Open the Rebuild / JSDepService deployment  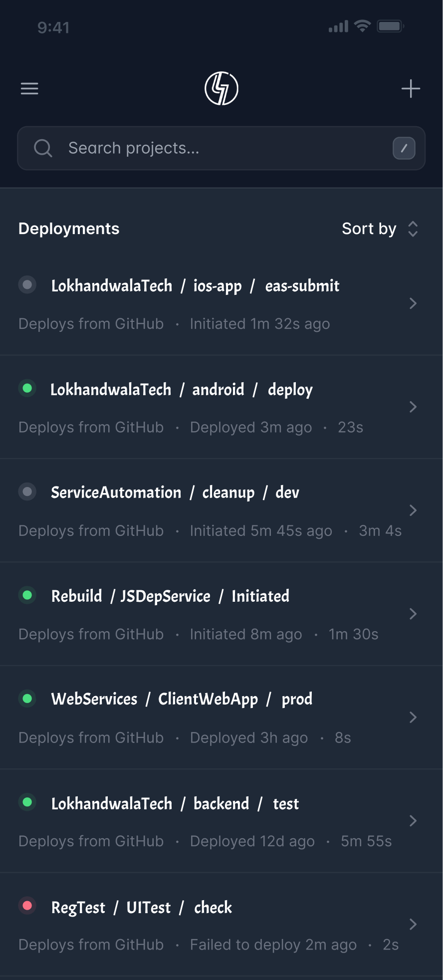click(x=170, y=596)
